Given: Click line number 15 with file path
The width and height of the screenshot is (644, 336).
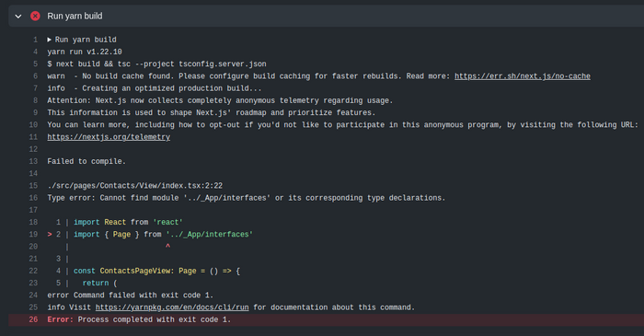Looking at the screenshot, I should [33, 186].
